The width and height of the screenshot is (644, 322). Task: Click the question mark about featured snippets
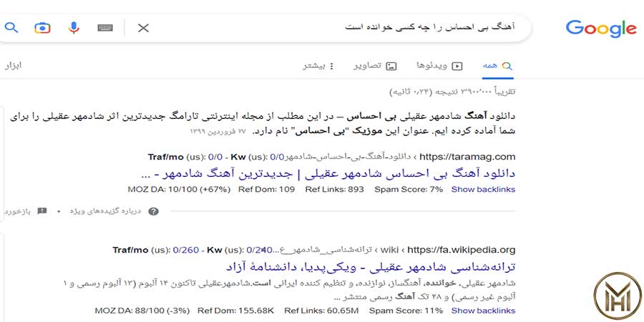(x=154, y=212)
